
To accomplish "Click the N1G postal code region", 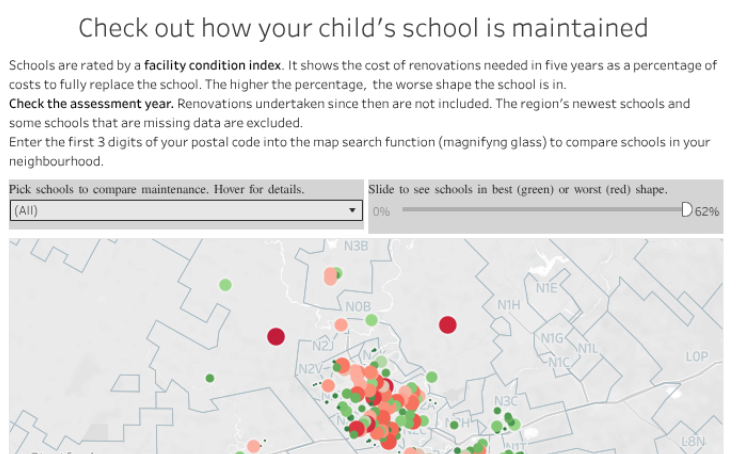I will click(553, 339).
